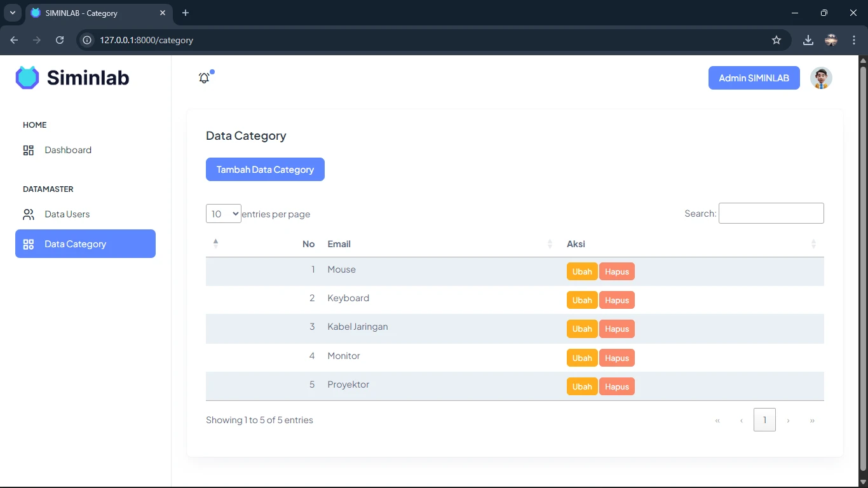Bookmark this page with the star icon
868x488 pixels.
pyautogui.click(x=776, y=40)
